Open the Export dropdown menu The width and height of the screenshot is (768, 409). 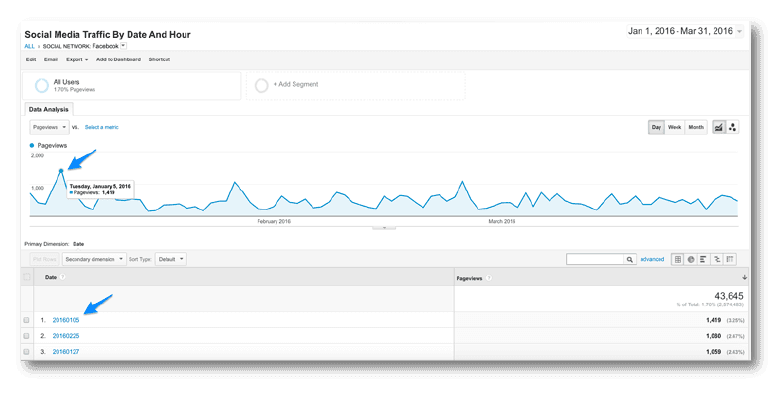tap(77, 59)
